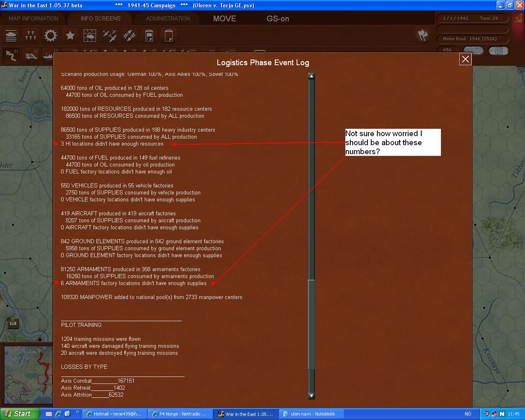
Task: Click the '86500 tons of SUPPLIES produced' line
Action: tap(138, 130)
